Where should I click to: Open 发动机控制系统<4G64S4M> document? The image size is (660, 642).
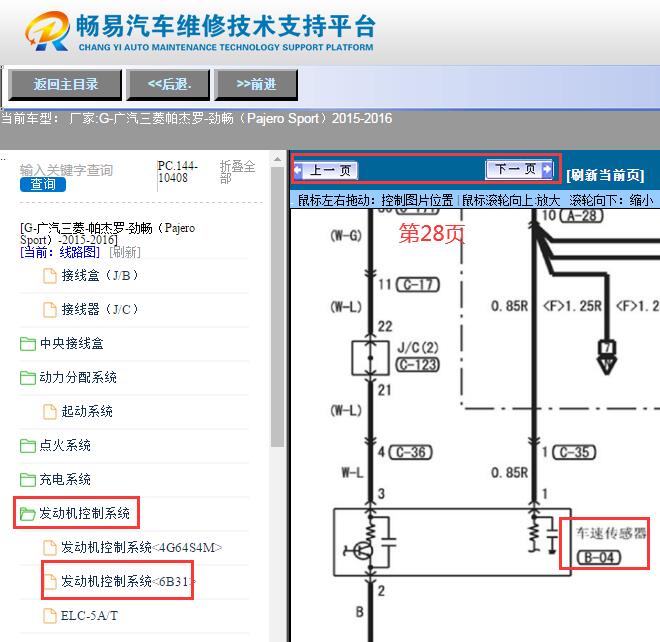coord(141,547)
